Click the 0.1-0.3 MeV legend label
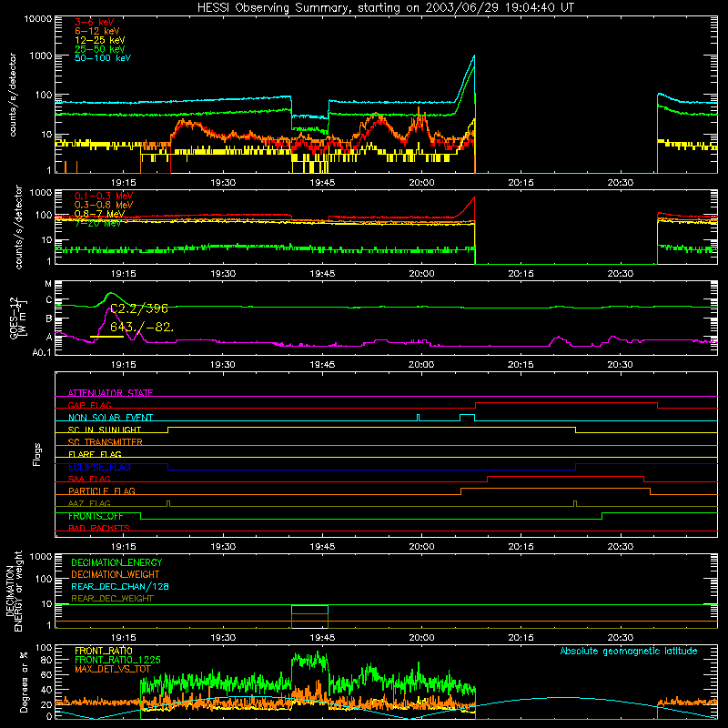 [104, 196]
